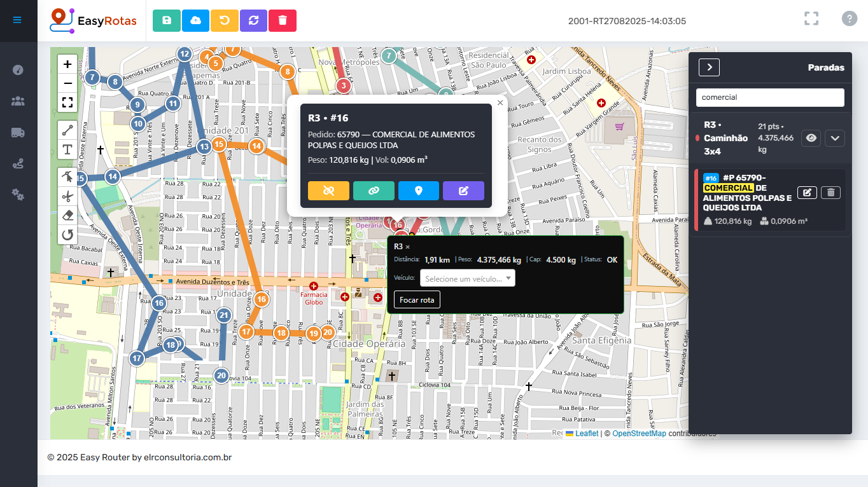Click the red trash button in the top toolbar
The image size is (868, 487).
pos(283,20)
